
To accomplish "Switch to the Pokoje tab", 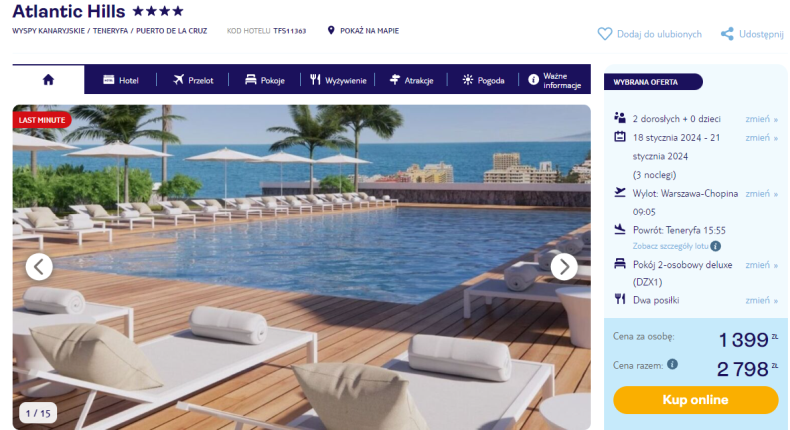I will [265, 80].
